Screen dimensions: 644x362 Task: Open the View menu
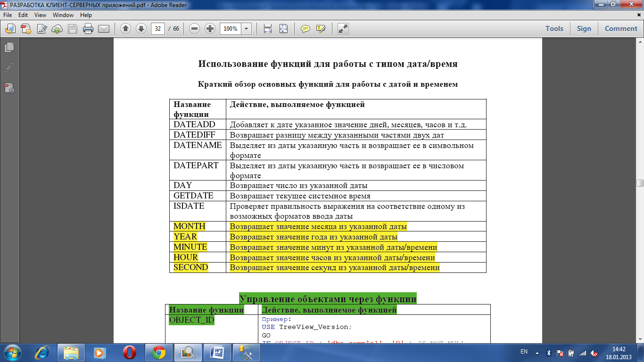coord(40,15)
